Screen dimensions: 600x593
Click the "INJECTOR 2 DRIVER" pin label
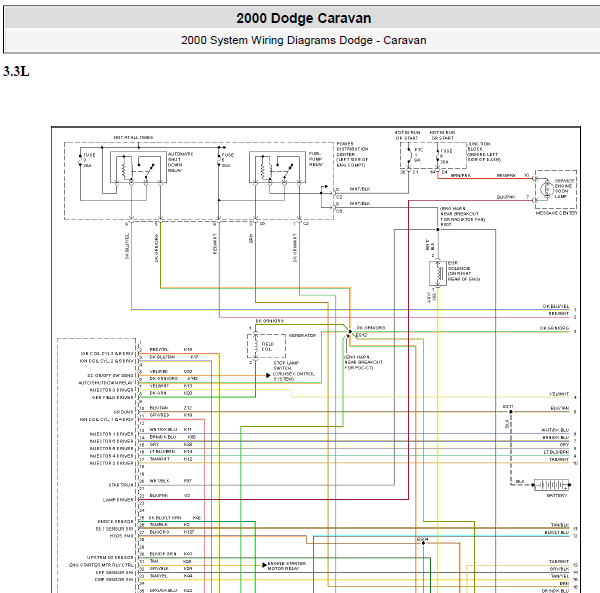[x=112, y=463]
